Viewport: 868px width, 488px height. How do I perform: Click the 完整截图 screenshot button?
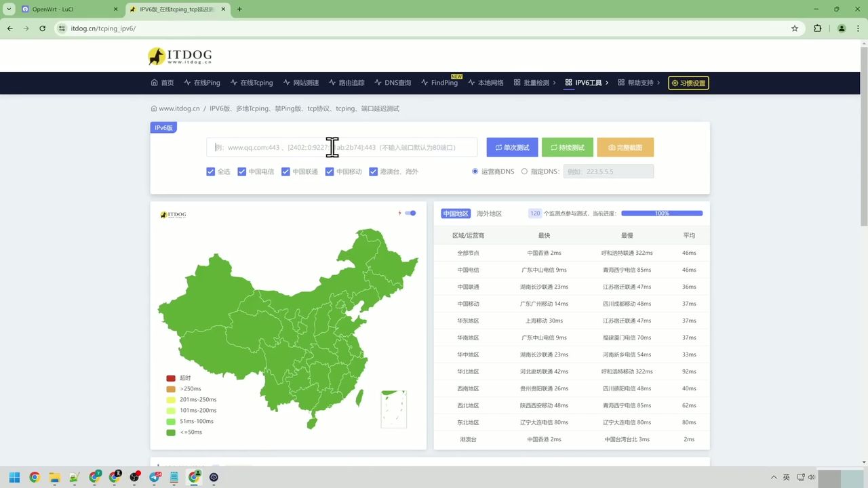(625, 147)
